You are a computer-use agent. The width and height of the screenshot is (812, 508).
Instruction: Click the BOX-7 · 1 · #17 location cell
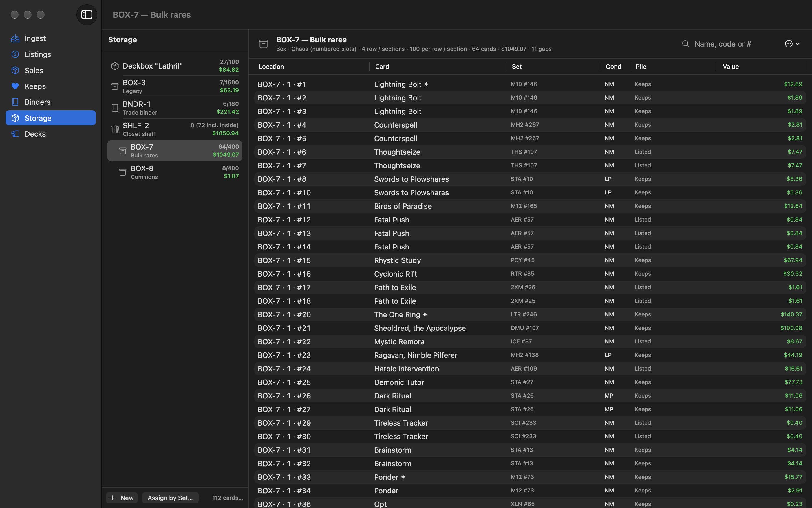tap(284, 288)
